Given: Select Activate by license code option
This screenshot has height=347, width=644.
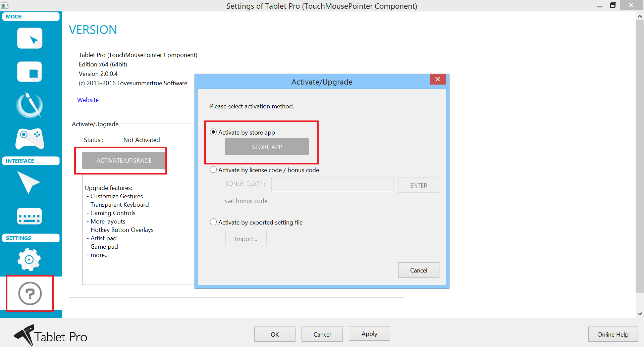Looking at the screenshot, I should (x=213, y=170).
